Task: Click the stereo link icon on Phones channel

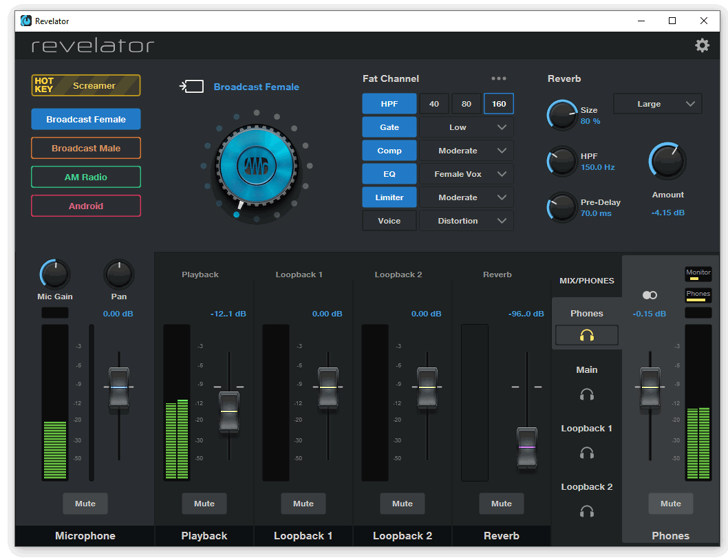Action: coord(650,295)
